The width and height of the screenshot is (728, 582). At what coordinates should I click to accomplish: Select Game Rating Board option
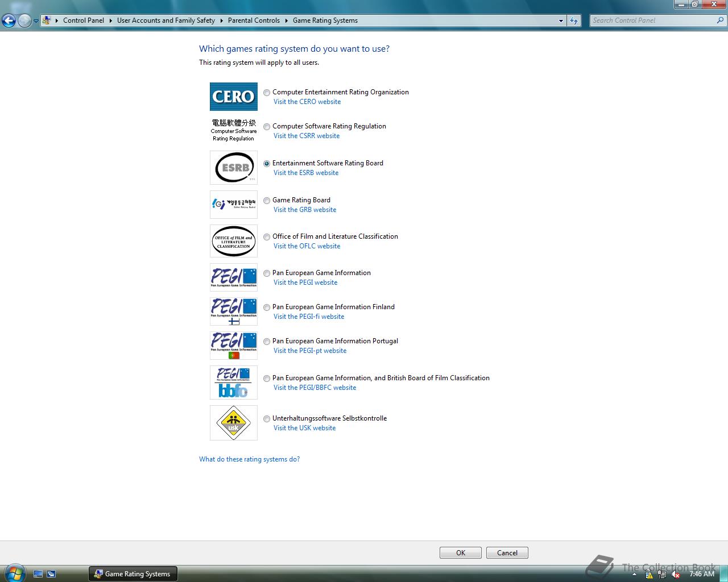[267, 201]
